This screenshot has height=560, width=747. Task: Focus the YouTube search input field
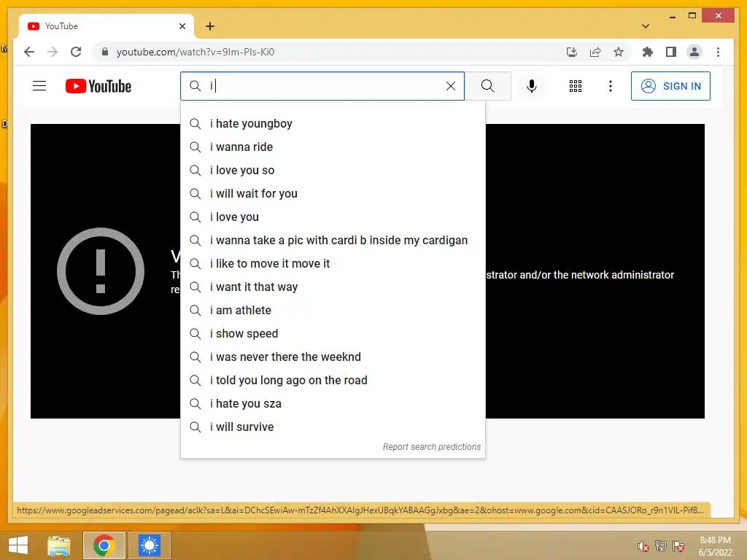click(322, 86)
